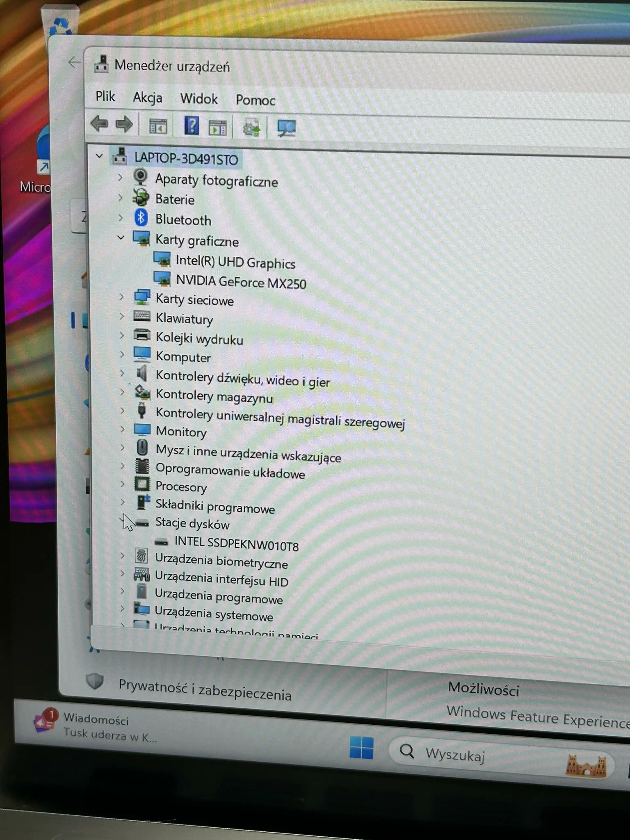Click the Update driver toolbar icon
The height and width of the screenshot is (840, 630).
(x=251, y=128)
